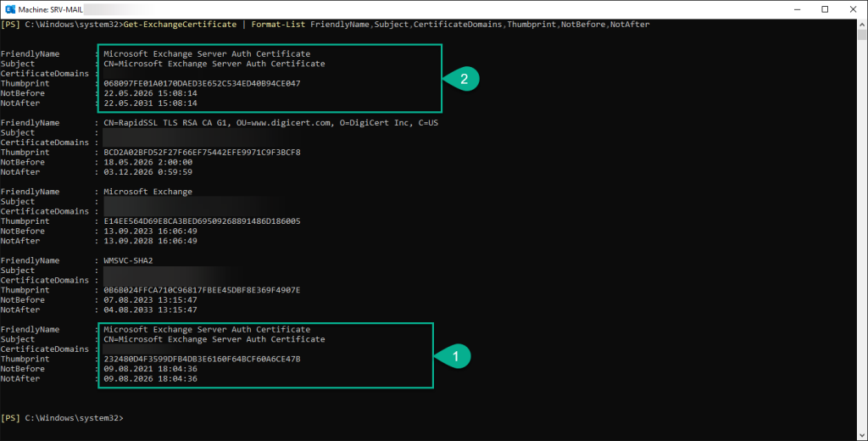This screenshot has width=868, height=441.
Task: Click the scrollbar down arrow at bottom
Action: [x=862, y=435]
